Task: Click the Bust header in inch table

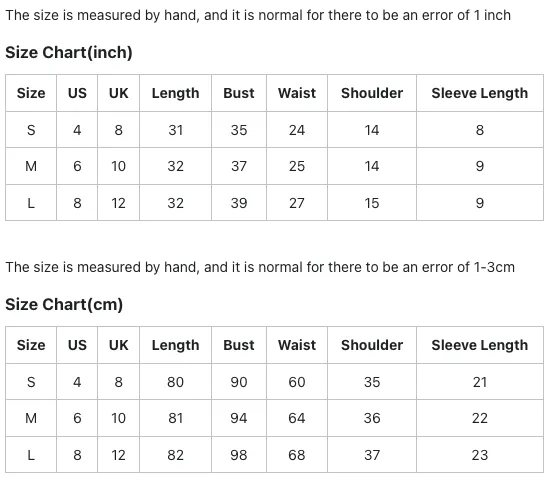Action: click(x=239, y=93)
